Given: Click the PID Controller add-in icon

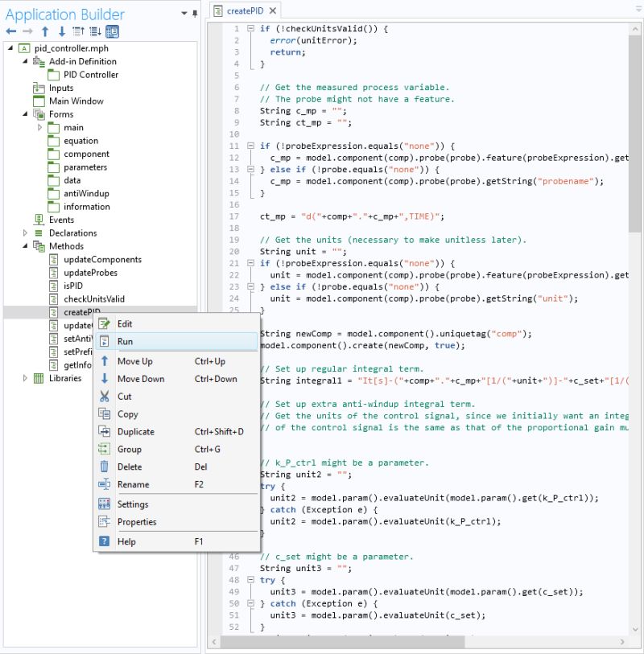Looking at the screenshot, I should pos(55,74).
